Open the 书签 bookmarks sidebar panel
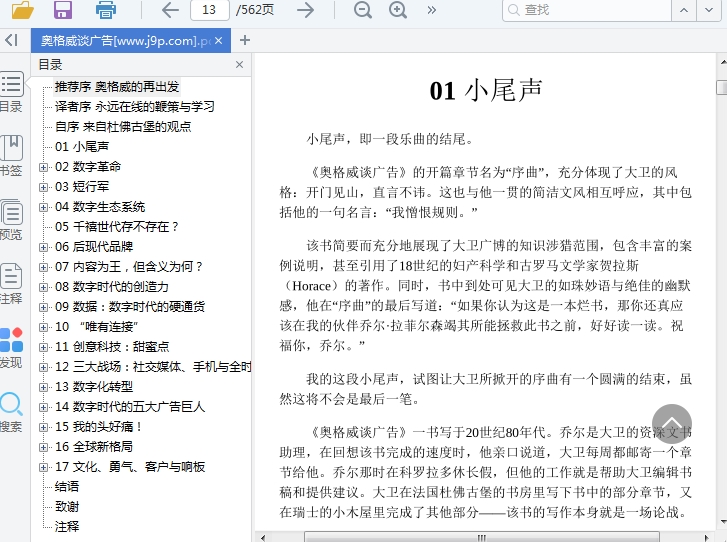The width and height of the screenshot is (727, 542). [x=11, y=156]
